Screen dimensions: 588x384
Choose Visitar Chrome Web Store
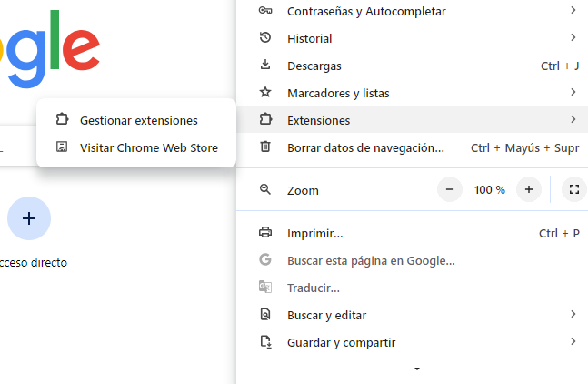136,147
